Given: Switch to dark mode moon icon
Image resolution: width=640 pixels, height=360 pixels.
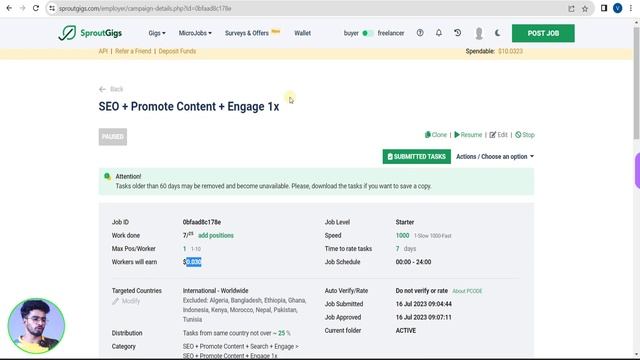Looking at the screenshot, I should click(498, 33).
